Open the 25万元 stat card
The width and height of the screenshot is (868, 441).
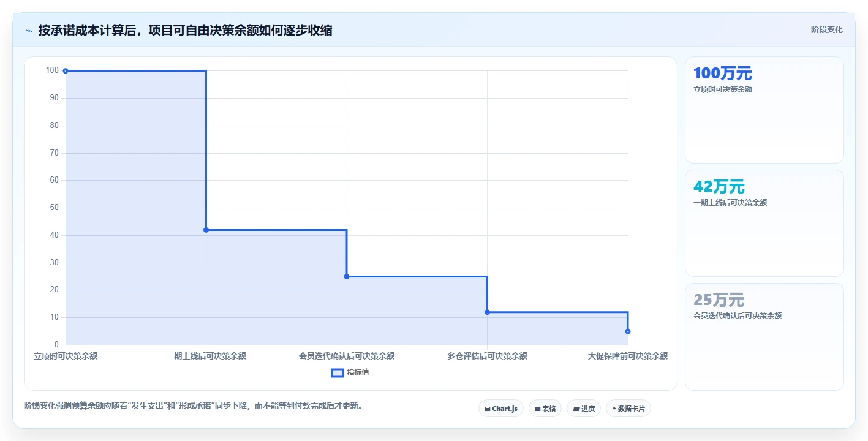[x=764, y=337]
